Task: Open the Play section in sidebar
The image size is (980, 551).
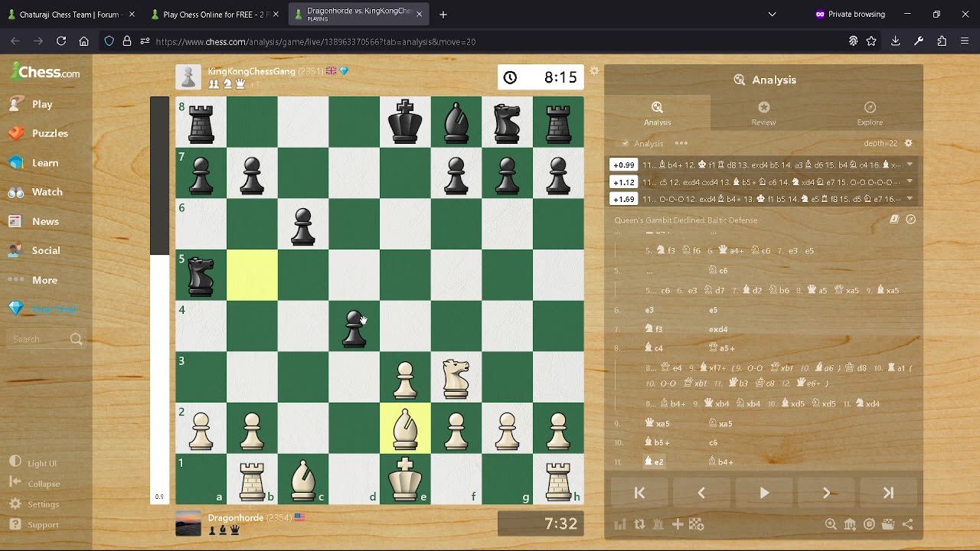Action: [31, 104]
